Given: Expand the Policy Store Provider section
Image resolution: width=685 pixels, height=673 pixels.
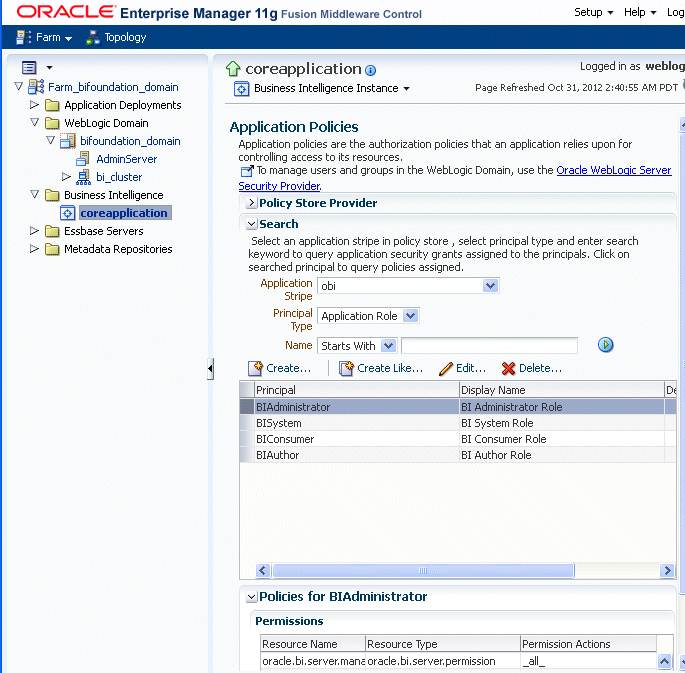Looking at the screenshot, I should [251, 203].
